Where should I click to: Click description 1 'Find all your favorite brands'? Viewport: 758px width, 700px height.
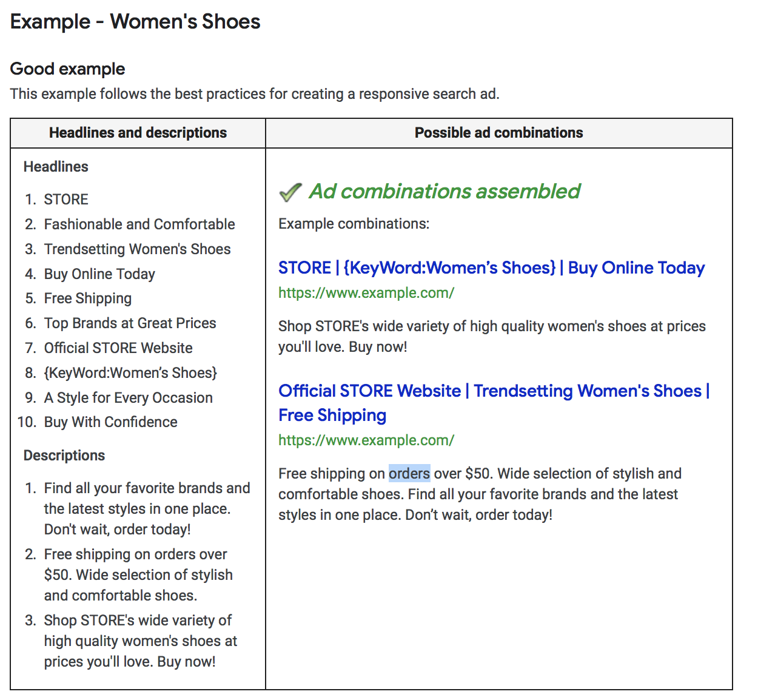pos(147,509)
